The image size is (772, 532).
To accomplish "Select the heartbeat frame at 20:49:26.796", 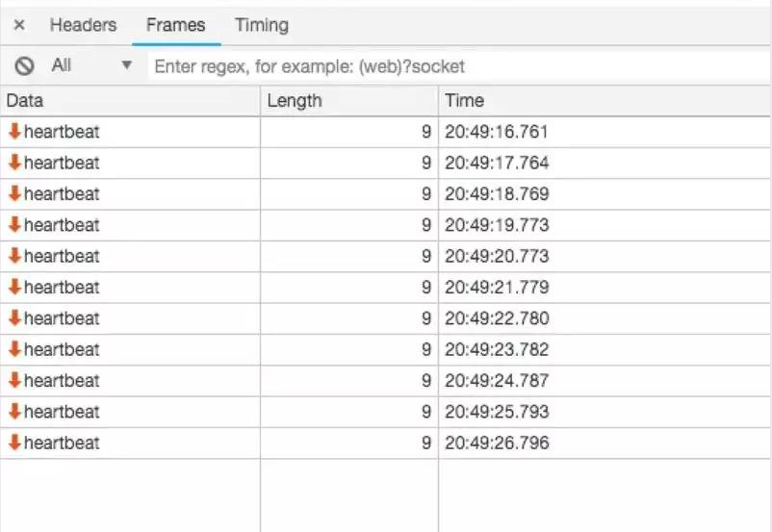I will 62,443.
